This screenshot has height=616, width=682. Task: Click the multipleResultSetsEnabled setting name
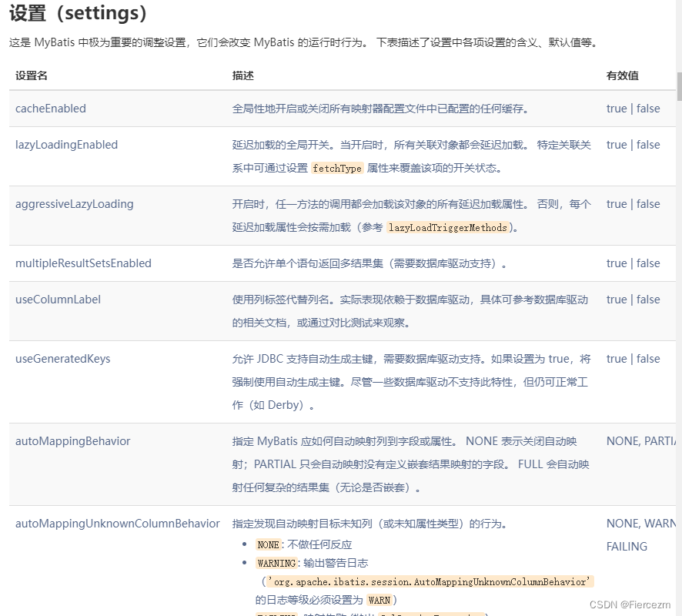click(82, 263)
